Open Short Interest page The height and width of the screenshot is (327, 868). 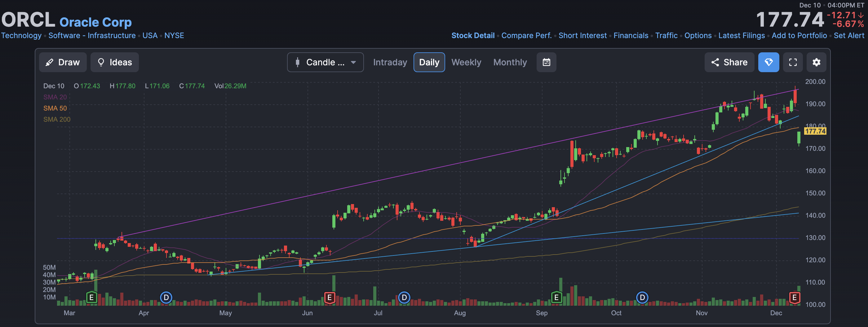tap(582, 35)
